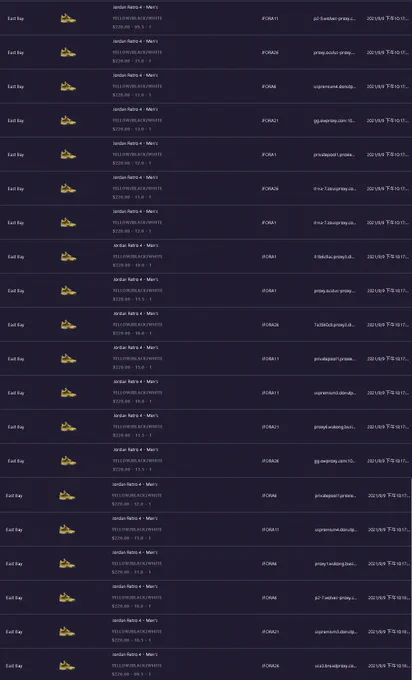Click shoe thumbnail in proxy6.wukong row

coord(68,427)
